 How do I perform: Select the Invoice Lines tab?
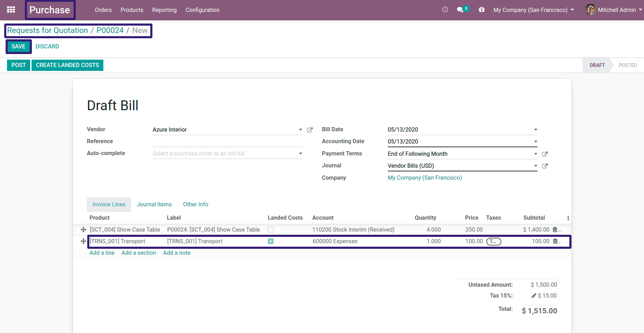(109, 204)
